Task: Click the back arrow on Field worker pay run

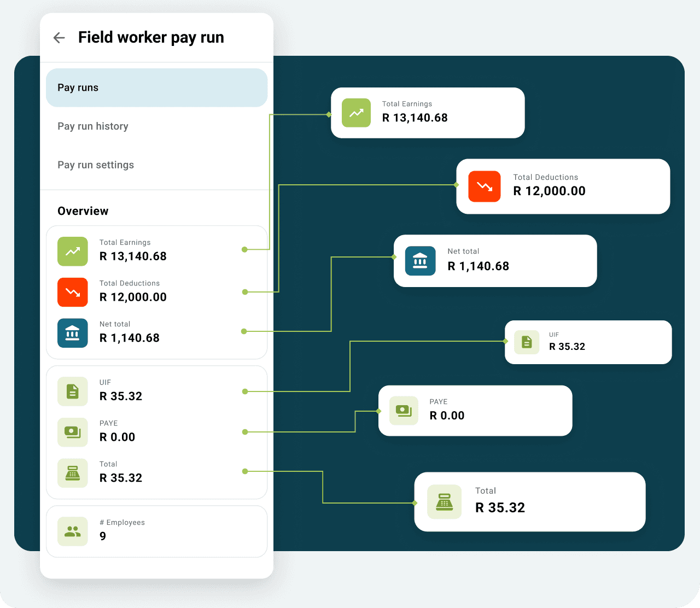Action: (59, 37)
